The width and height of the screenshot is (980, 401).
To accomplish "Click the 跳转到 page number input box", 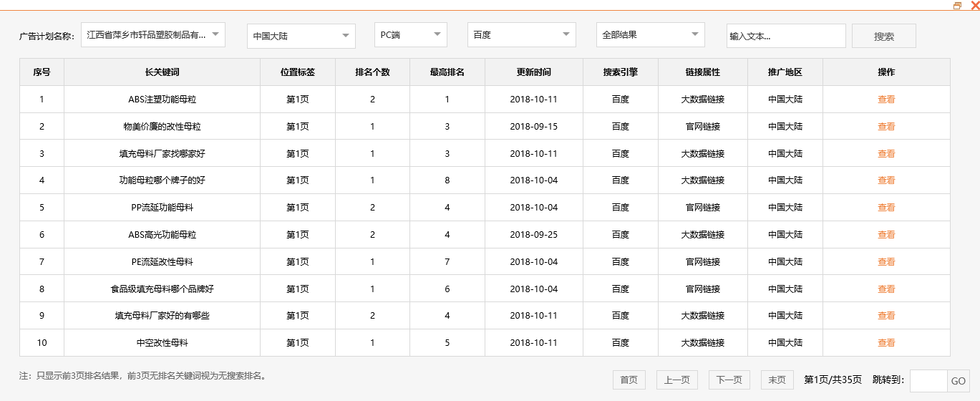I will click(928, 381).
